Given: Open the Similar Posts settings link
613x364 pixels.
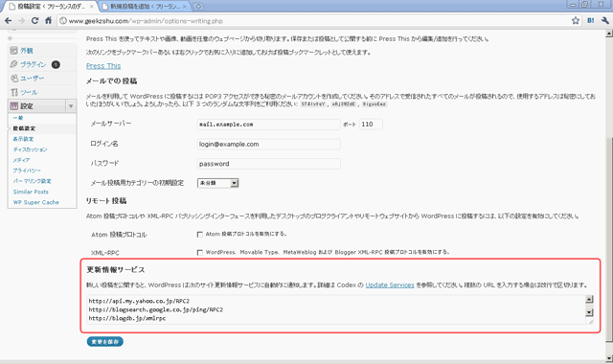Looking at the screenshot, I should point(31,192).
